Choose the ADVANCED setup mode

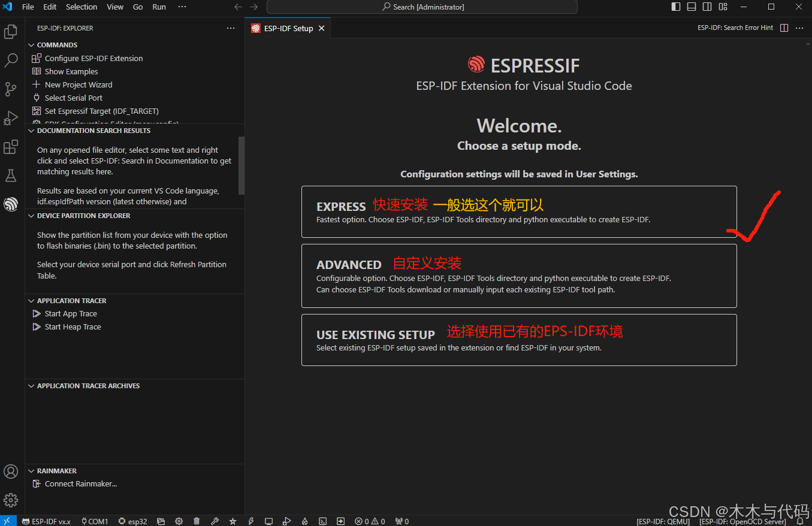pos(519,276)
